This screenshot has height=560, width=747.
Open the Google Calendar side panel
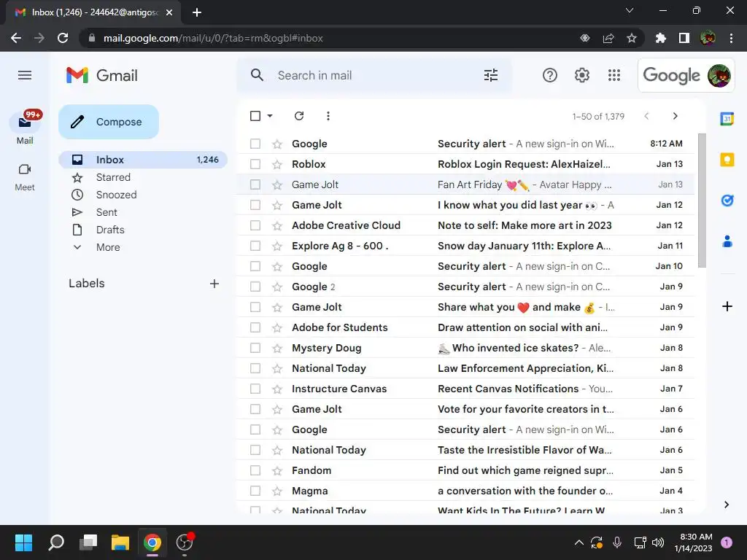click(727, 119)
